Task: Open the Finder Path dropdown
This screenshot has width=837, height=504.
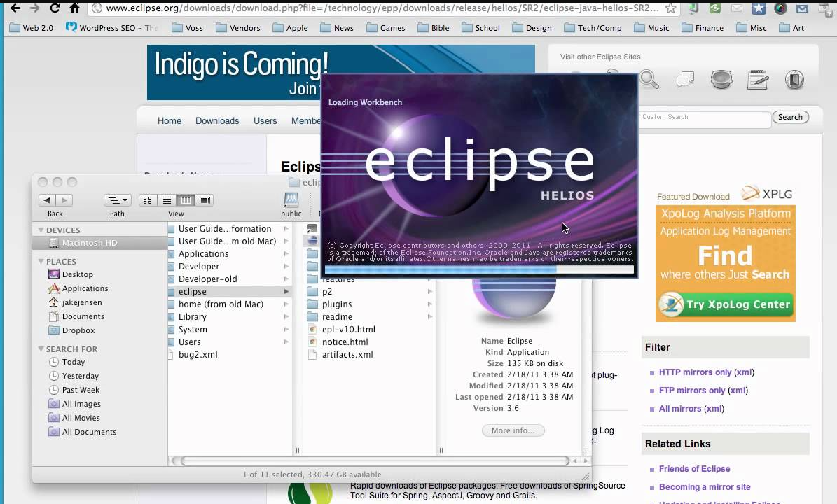Action: pyautogui.click(x=118, y=200)
